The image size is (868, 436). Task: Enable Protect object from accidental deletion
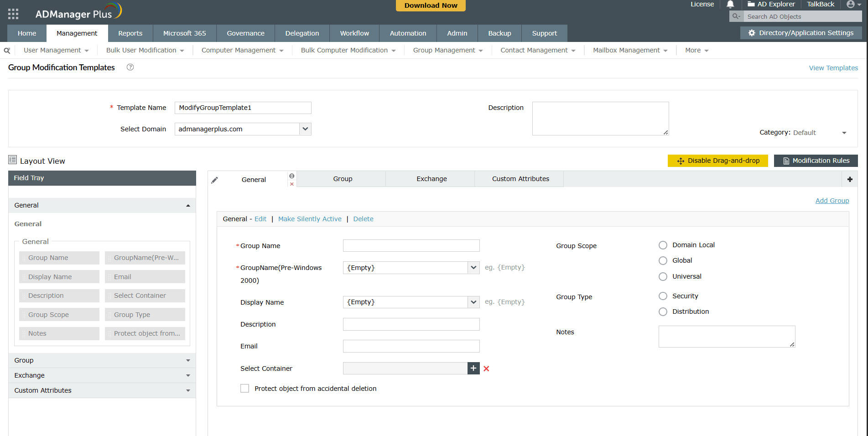click(x=244, y=388)
